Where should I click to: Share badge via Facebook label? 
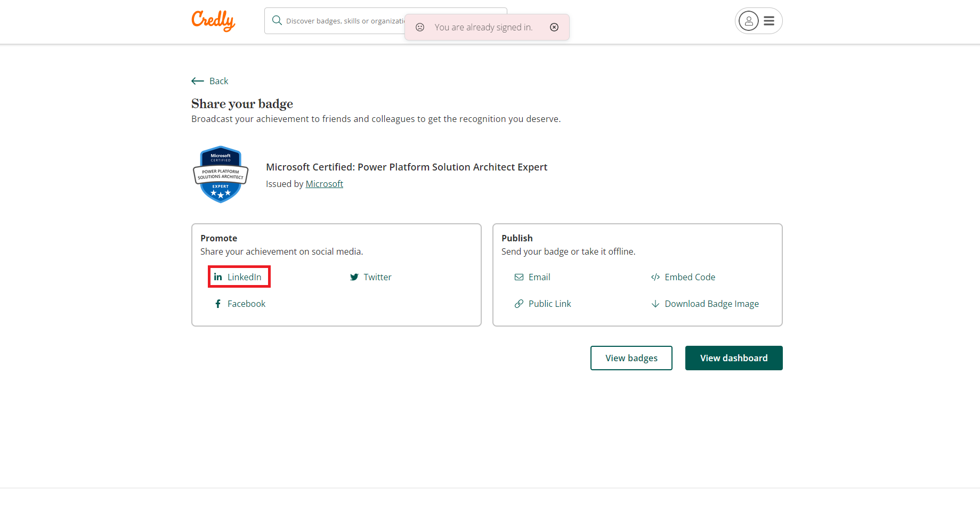pos(246,304)
